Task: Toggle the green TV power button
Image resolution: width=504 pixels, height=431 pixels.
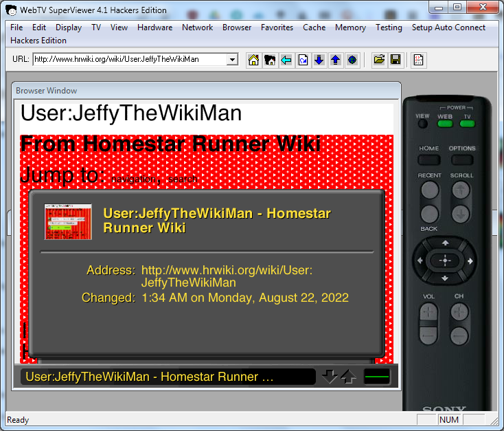Action: coord(468,124)
